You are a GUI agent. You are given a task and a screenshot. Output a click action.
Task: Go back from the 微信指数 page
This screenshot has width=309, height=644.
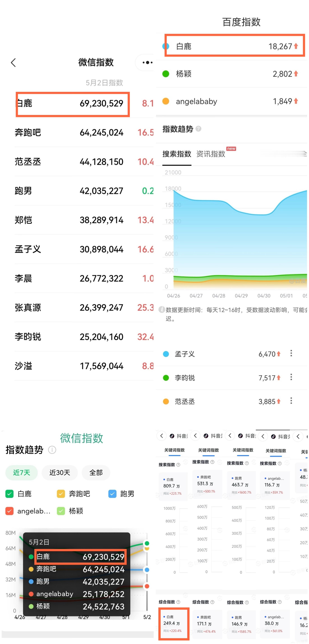[x=13, y=63]
